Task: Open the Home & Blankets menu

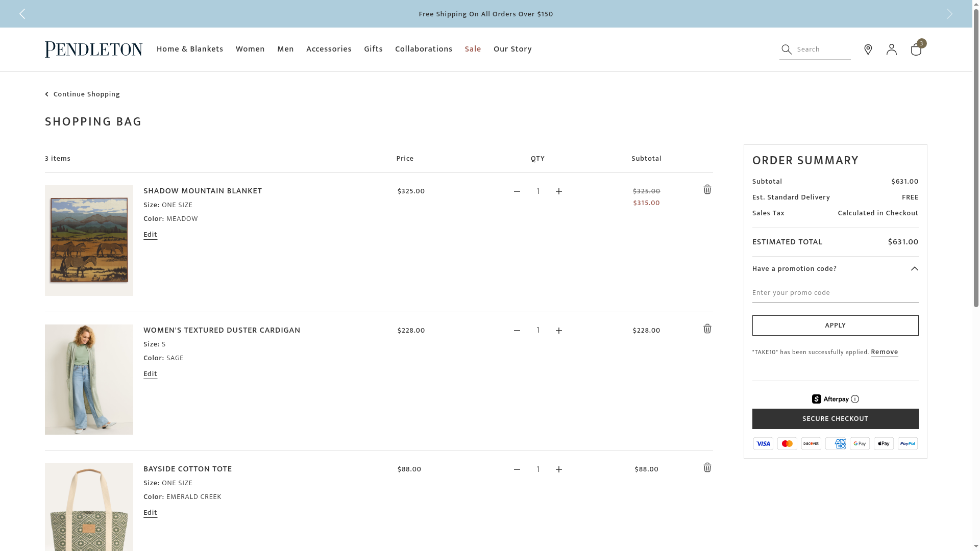Action: pos(190,49)
